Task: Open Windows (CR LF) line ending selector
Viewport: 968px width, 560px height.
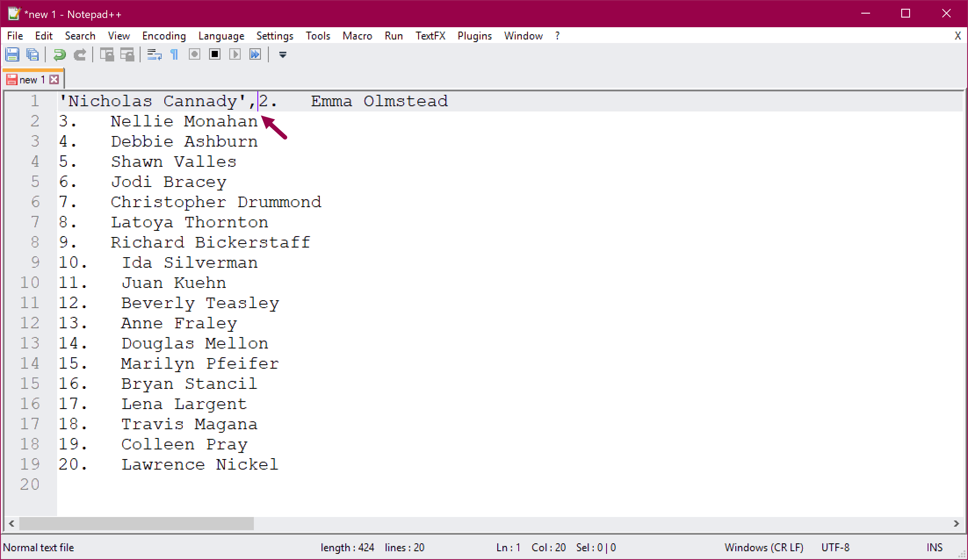Action: click(x=763, y=547)
